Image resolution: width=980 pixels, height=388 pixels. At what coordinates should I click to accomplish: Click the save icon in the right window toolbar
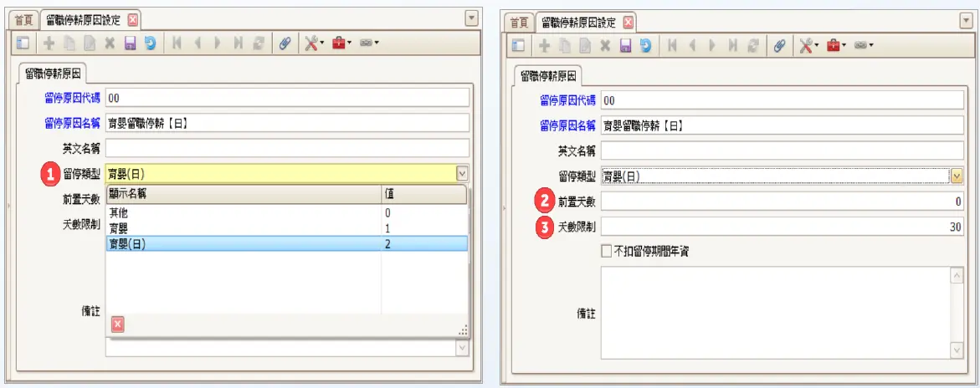[624, 45]
